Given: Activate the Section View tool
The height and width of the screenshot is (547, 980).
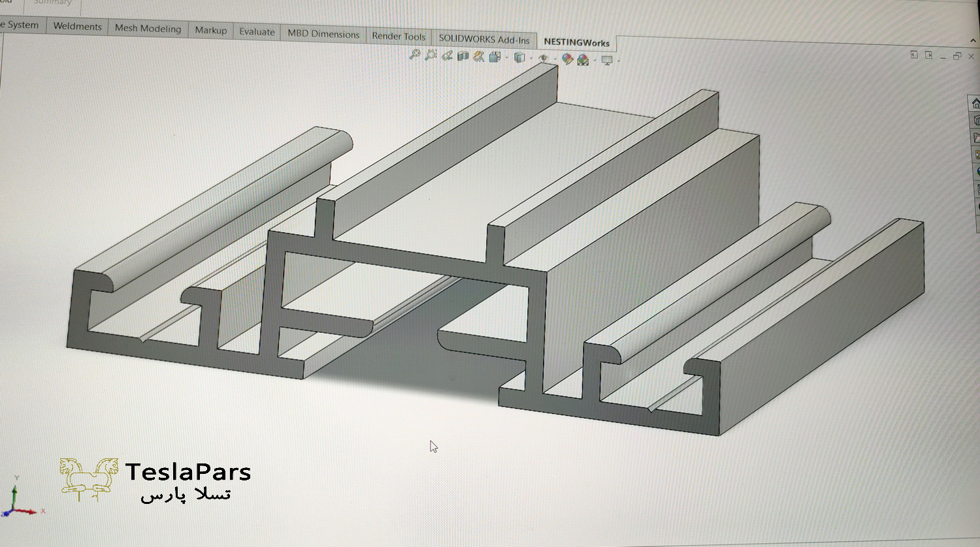Looking at the screenshot, I should coord(463,57).
